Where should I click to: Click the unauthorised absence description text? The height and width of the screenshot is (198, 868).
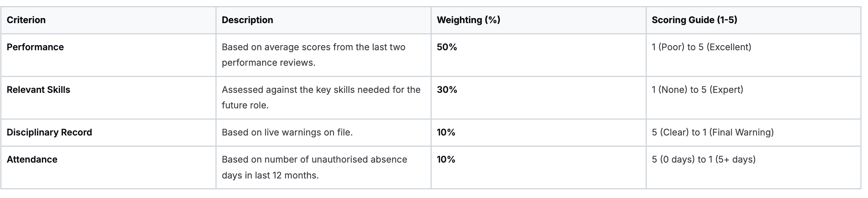(314, 167)
